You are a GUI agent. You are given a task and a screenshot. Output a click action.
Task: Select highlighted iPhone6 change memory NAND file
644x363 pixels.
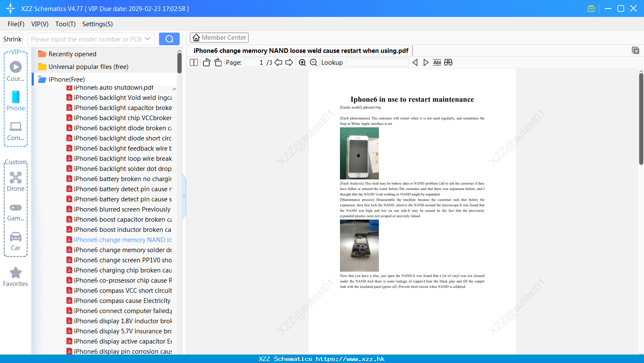pyautogui.click(x=119, y=240)
